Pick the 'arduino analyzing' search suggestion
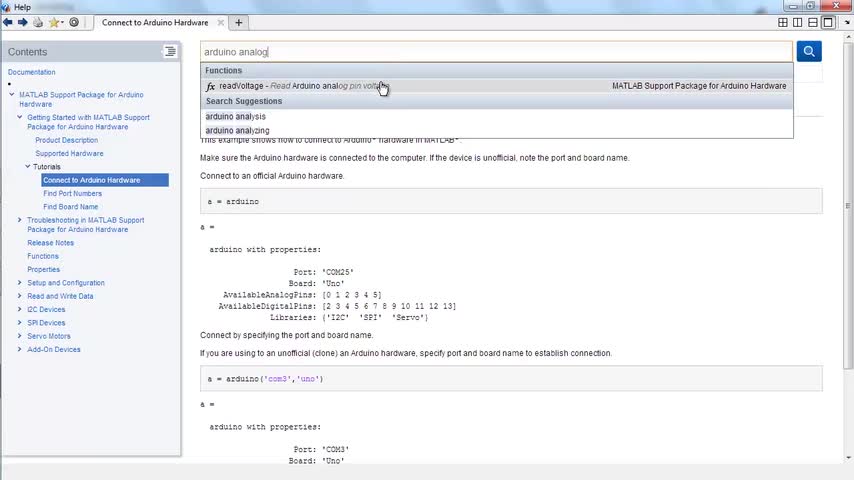854x480 pixels. click(237, 131)
